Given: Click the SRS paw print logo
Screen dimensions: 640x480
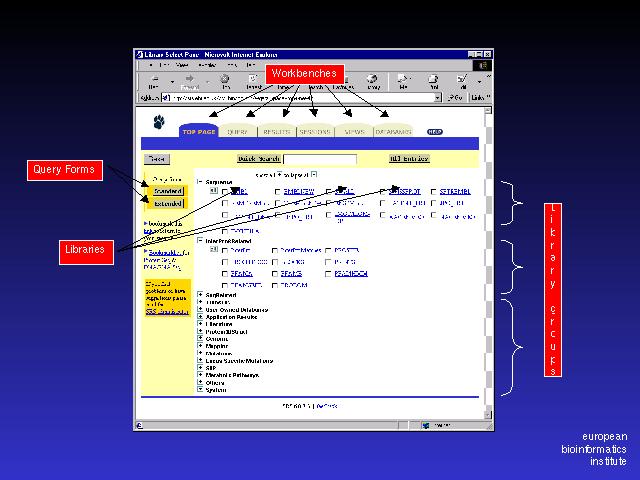Looking at the screenshot, I should [158, 123].
